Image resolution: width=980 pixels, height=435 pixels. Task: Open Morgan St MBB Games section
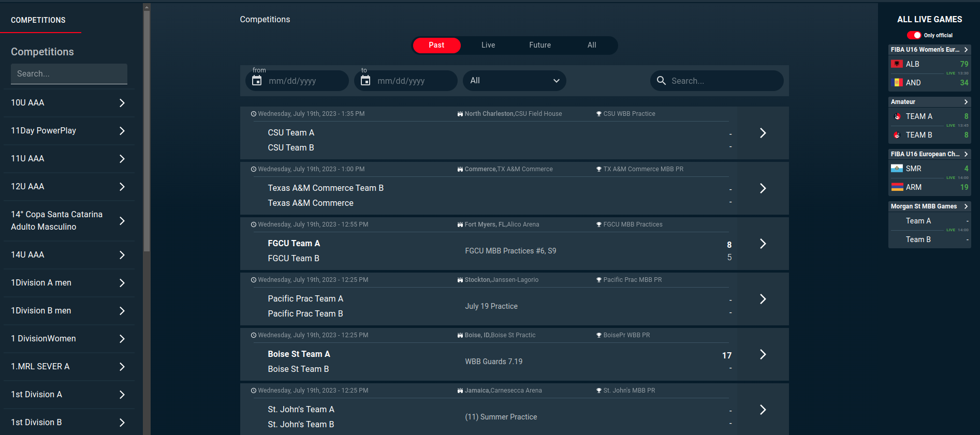click(929, 206)
